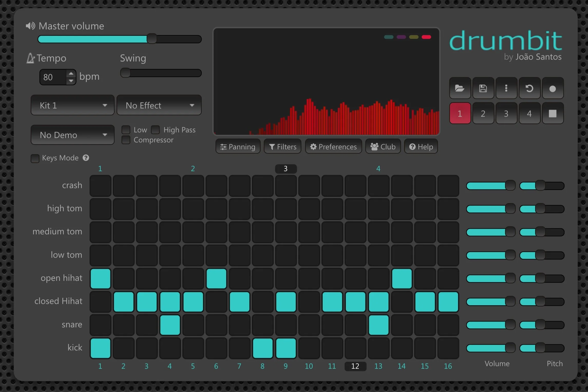
Task: Open the three-dots more options button
Action: coord(506,88)
